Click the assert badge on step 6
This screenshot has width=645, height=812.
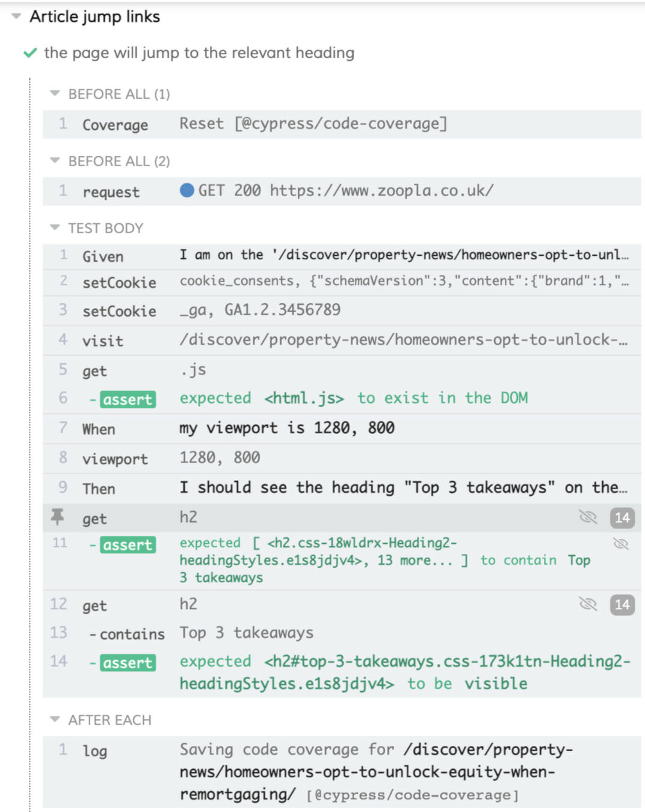pyautogui.click(x=127, y=399)
